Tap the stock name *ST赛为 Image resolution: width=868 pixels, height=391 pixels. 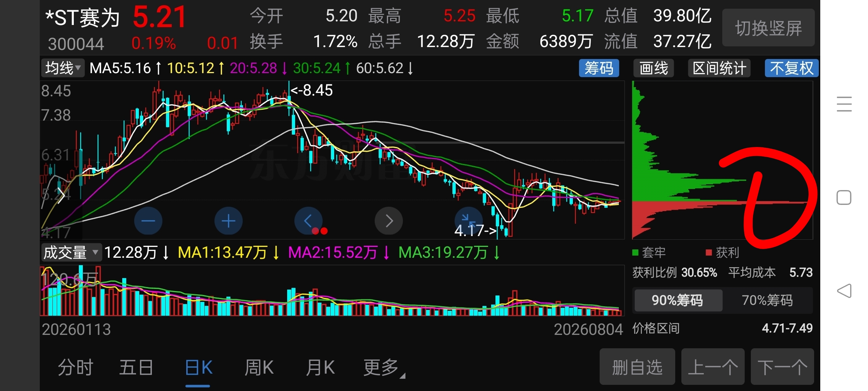[x=82, y=18]
